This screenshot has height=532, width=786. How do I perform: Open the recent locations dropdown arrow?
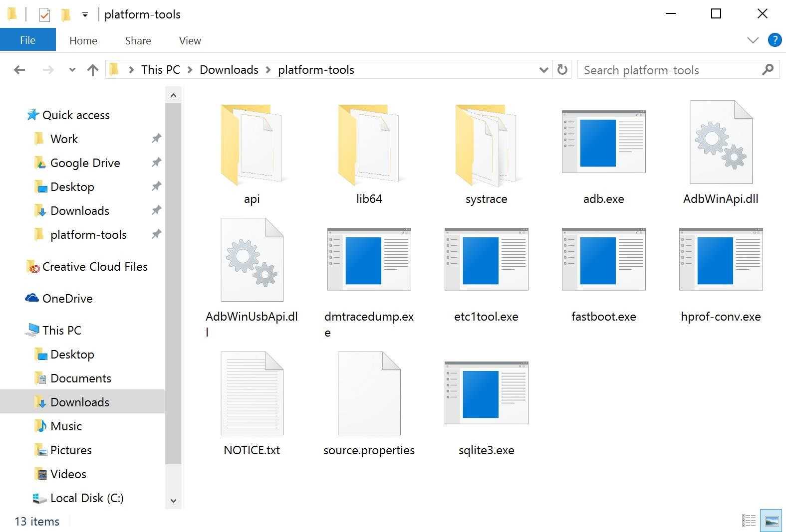(72, 70)
